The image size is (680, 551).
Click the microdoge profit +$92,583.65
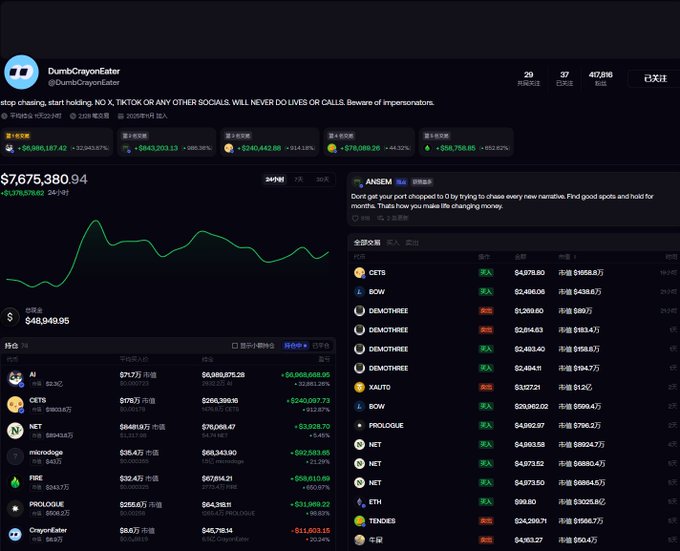pos(310,453)
